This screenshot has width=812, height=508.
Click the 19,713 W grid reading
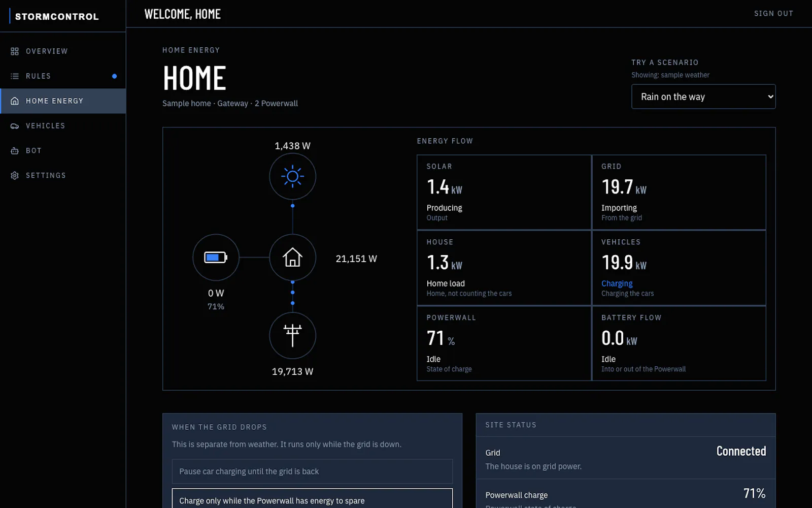tap(292, 371)
